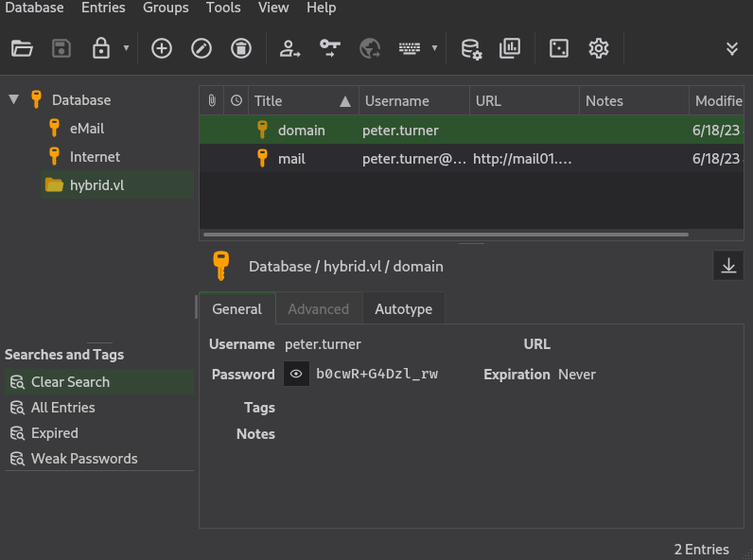This screenshot has height=560, width=753.
Task: Edit the selected entry with the pencil icon
Action: pos(201,48)
